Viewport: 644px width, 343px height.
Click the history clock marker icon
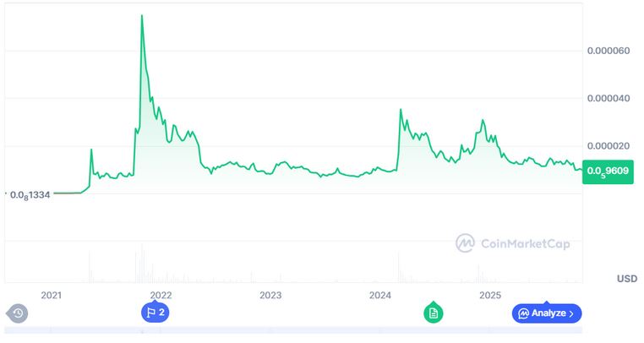(x=17, y=313)
